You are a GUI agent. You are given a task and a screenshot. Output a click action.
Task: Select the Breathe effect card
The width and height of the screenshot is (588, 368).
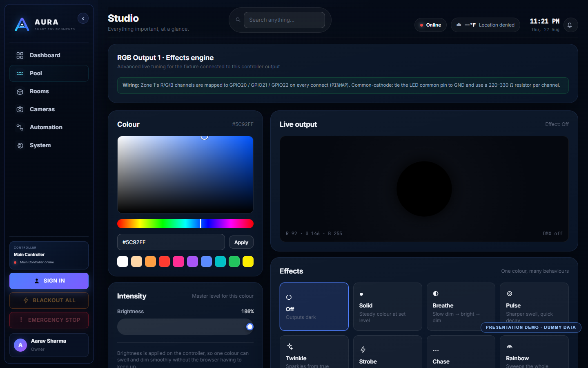click(x=461, y=307)
